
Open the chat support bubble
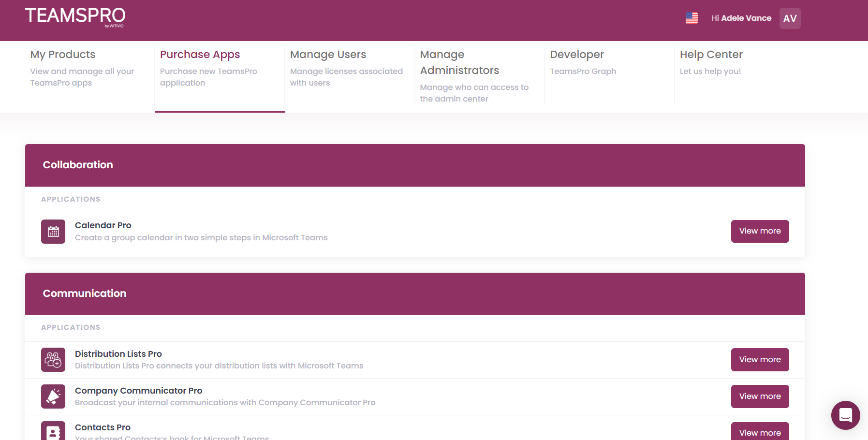(x=845, y=415)
